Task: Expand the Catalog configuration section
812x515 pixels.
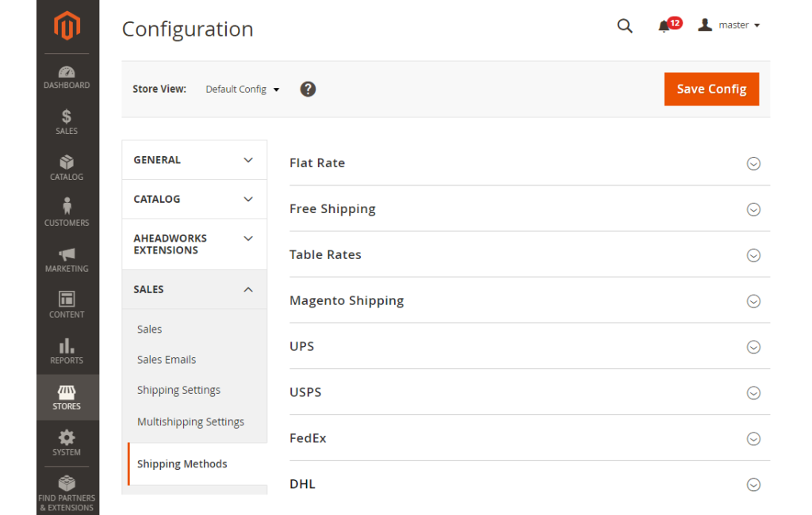Action: point(194,200)
